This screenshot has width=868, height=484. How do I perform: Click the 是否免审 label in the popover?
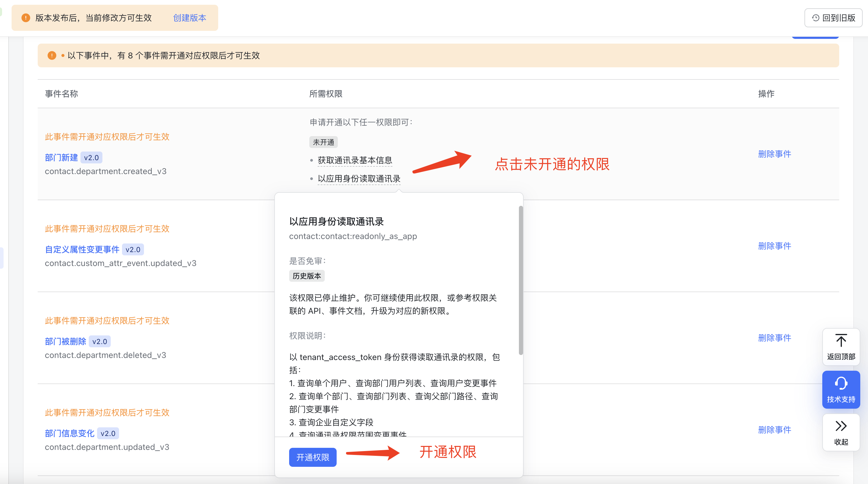pyautogui.click(x=307, y=261)
